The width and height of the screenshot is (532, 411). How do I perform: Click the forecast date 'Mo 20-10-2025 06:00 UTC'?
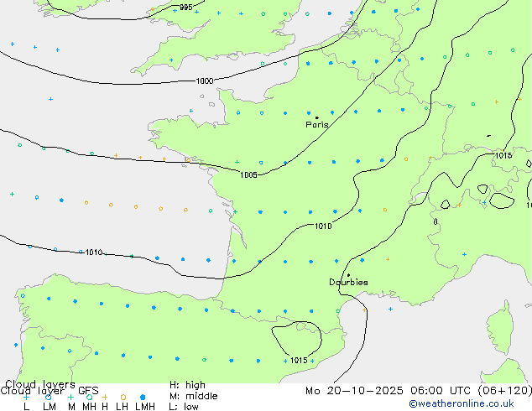point(390,391)
